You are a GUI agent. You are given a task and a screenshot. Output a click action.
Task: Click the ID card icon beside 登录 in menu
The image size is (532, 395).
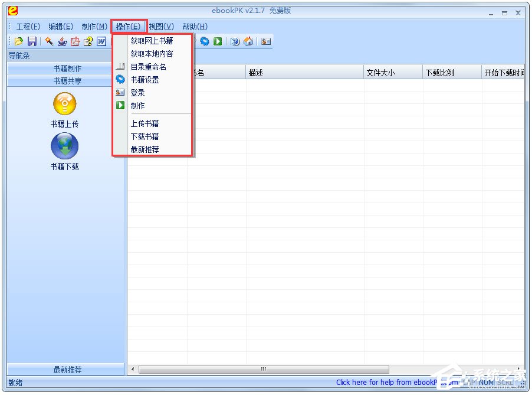click(120, 92)
